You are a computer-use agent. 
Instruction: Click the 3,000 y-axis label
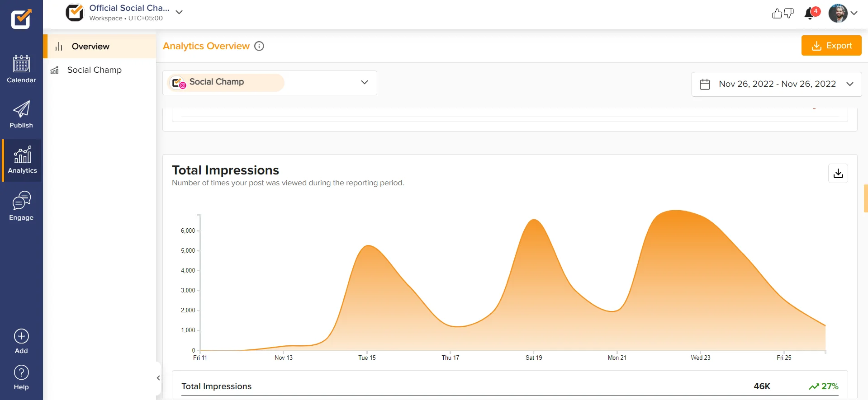tap(188, 290)
